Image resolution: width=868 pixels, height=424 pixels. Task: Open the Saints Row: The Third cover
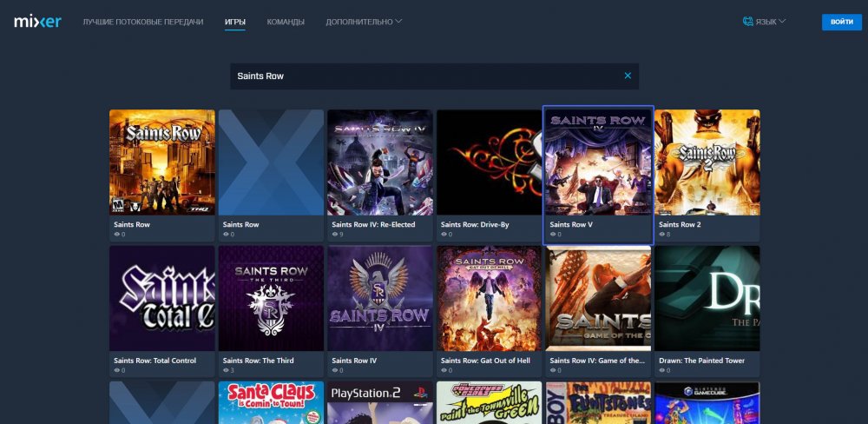tap(271, 298)
